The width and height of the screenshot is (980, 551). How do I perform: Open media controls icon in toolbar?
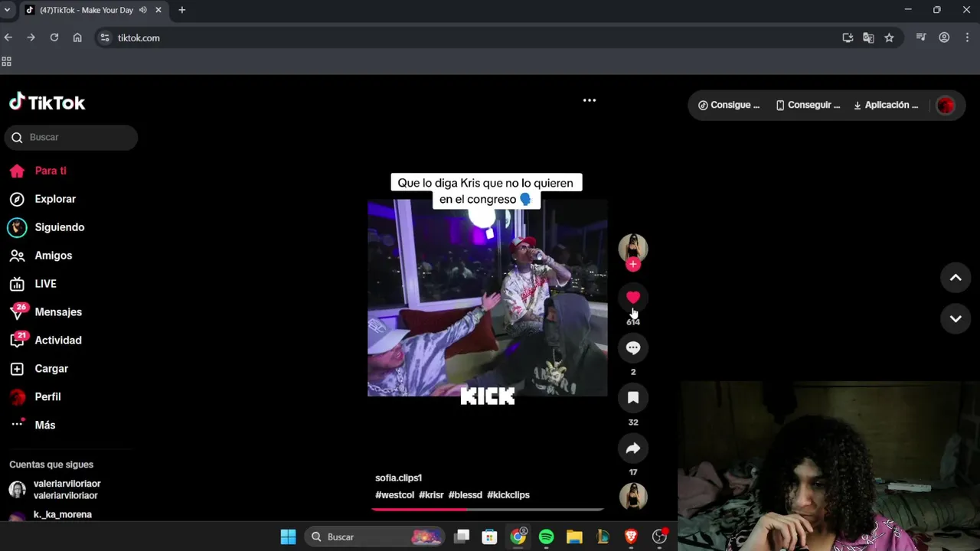[x=921, y=37]
